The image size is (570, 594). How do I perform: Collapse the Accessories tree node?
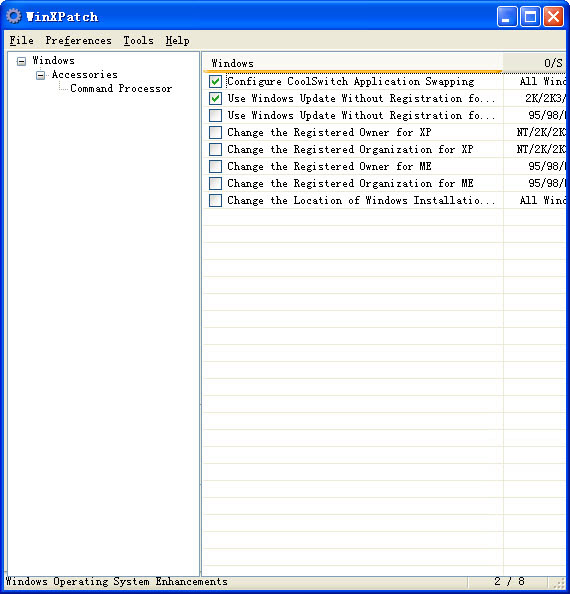pyautogui.click(x=41, y=75)
